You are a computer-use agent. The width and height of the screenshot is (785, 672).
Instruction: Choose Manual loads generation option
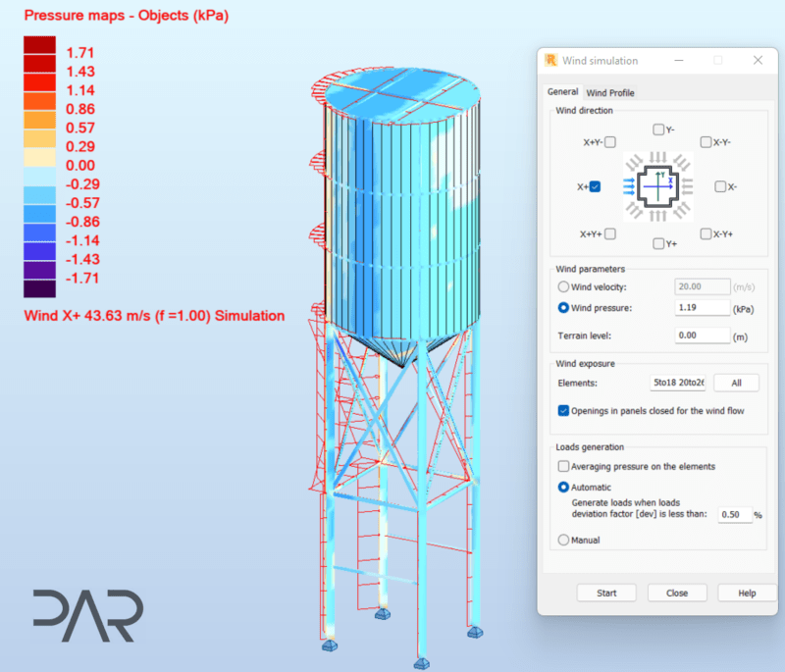point(563,540)
